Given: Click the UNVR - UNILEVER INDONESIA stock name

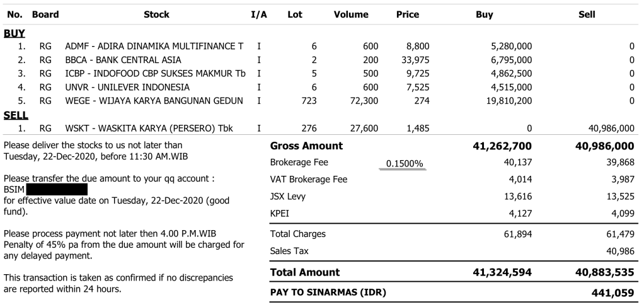Looking at the screenshot, I should click(x=127, y=88).
